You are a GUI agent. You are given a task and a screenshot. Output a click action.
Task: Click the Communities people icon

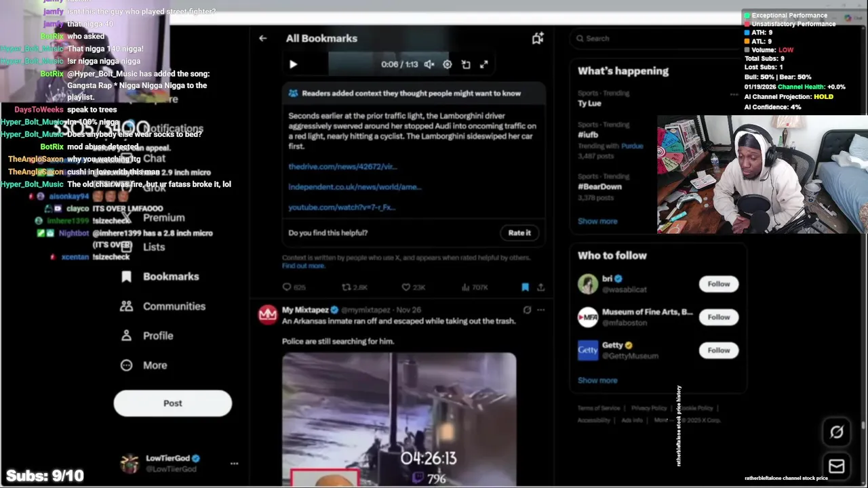coord(126,306)
